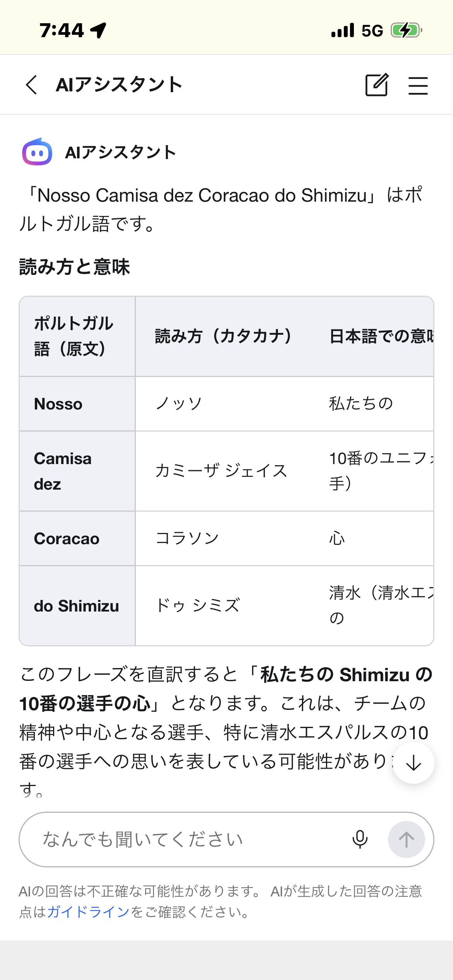The image size is (453, 980).
Task: Tap the battery charging icon
Action: pos(406,30)
